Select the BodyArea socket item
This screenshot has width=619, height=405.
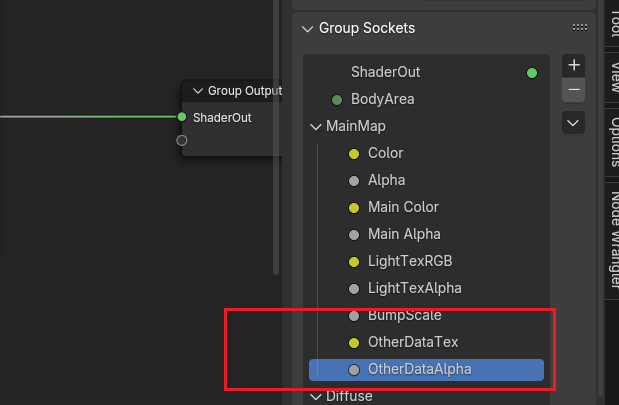click(x=382, y=100)
